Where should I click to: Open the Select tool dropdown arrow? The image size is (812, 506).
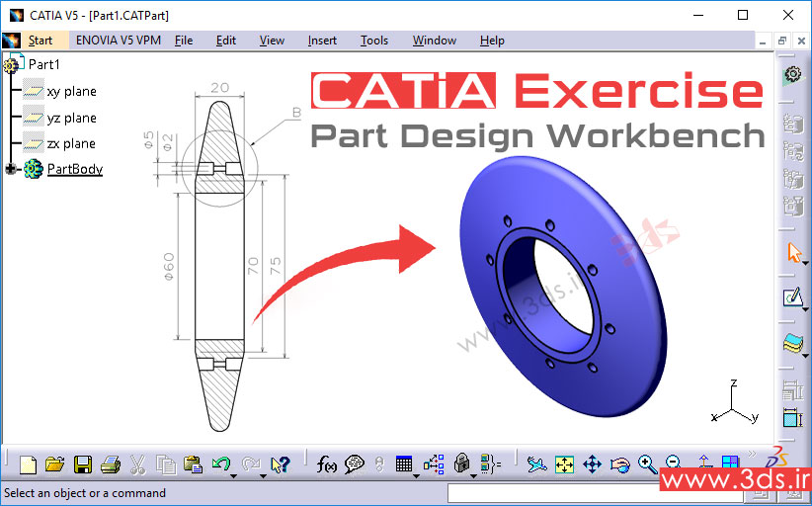(805, 264)
